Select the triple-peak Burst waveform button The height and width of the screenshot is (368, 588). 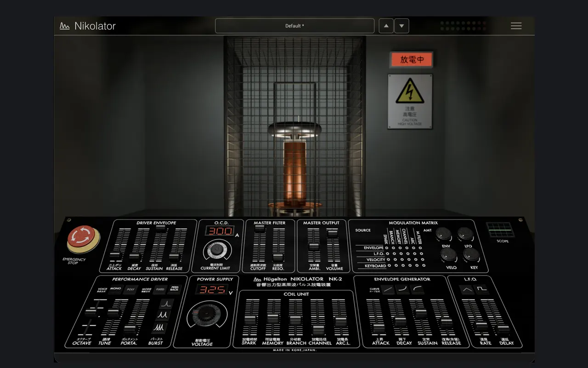pyautogui.click(x=159, y=328)
